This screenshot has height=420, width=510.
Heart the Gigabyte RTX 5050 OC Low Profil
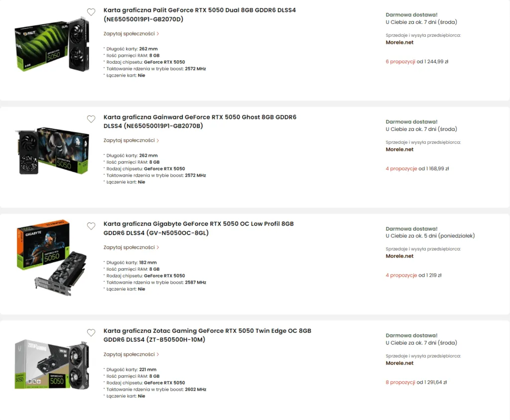point(91,226)
